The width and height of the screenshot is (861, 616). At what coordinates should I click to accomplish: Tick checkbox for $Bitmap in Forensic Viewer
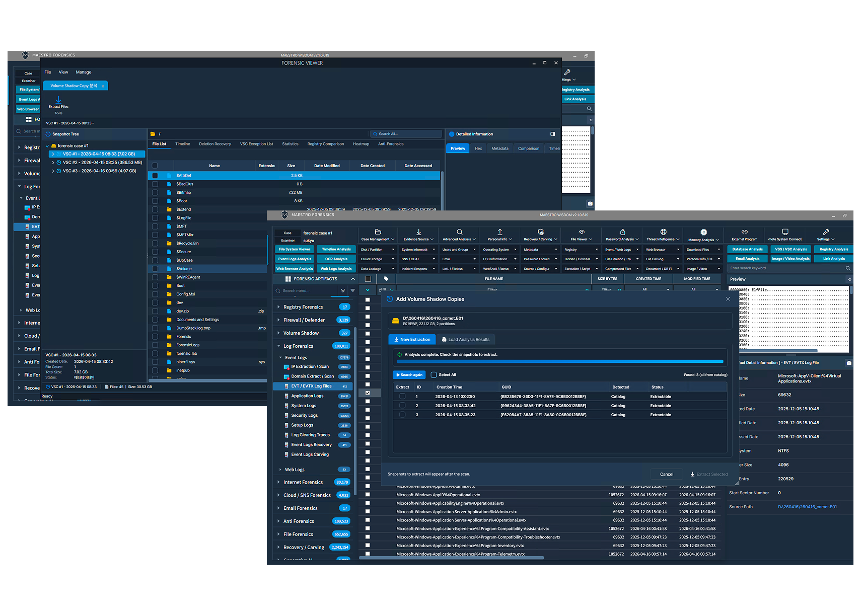coord(155,193)
